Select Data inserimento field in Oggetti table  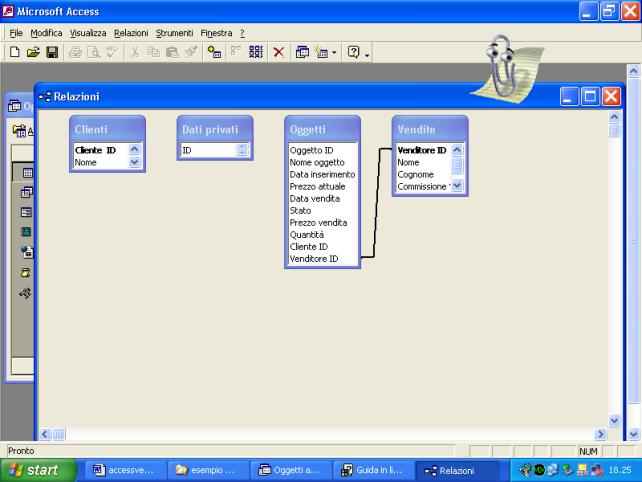coord(322,174)
